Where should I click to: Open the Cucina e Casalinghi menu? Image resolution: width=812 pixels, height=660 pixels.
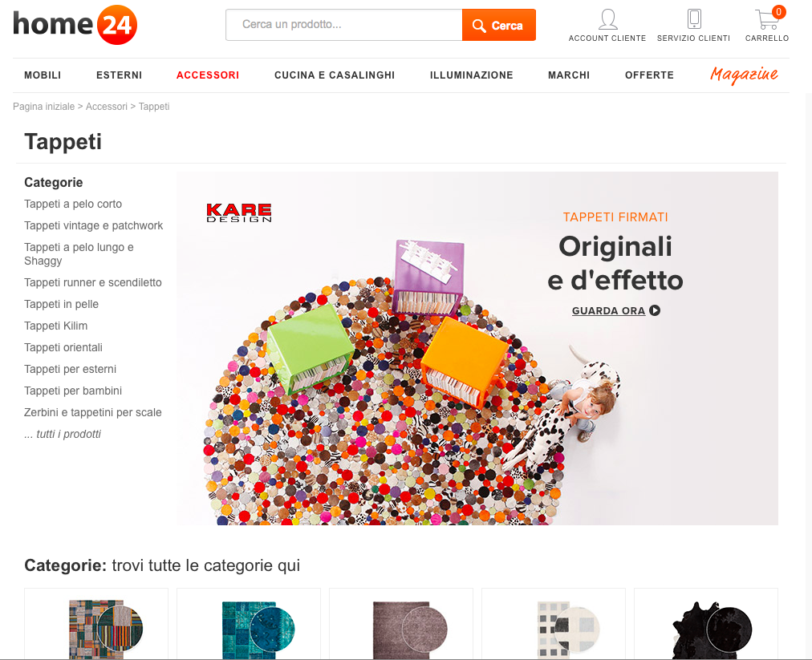(x=335, y=75)
